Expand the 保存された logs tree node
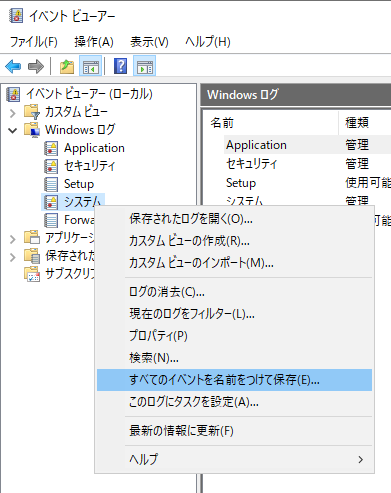This screenshot has width=391, height=493. pyautogui.click(x=13, y=257)
